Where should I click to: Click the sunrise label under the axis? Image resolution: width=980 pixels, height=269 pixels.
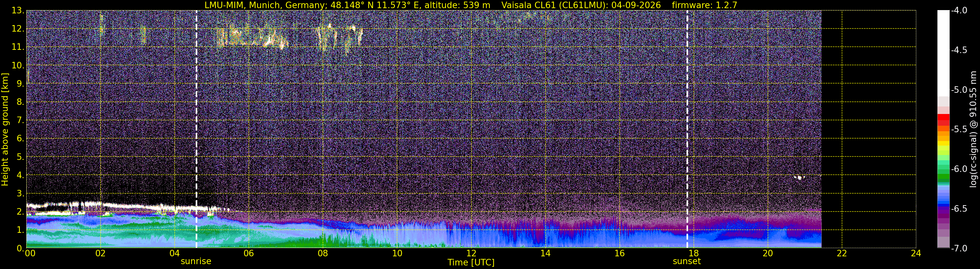[x=196, y=262]
